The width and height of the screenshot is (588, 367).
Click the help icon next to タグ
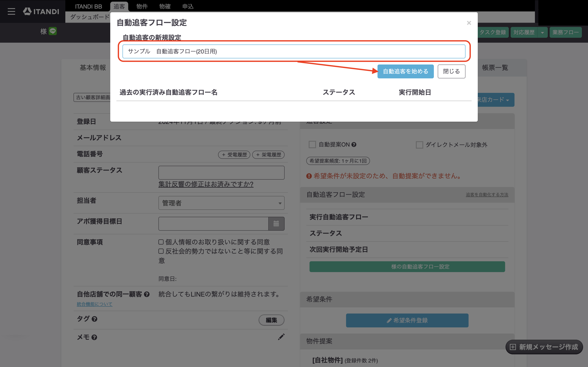95,319
